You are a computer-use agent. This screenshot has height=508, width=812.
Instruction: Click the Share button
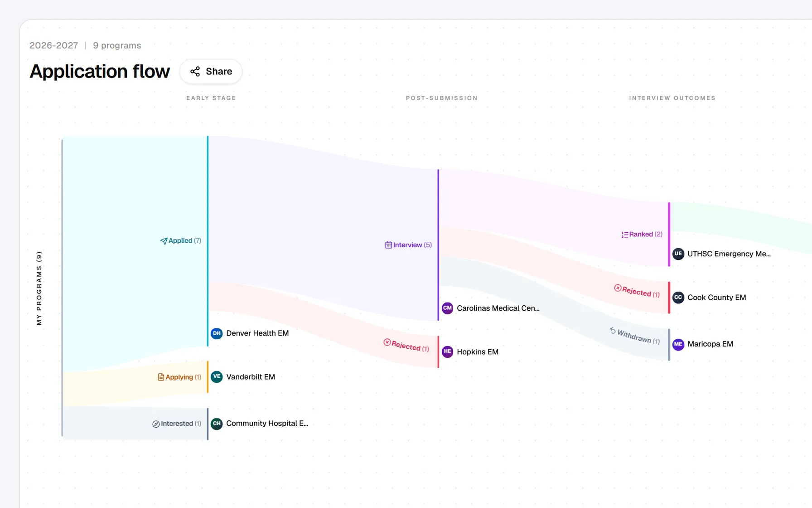[211, 72]
